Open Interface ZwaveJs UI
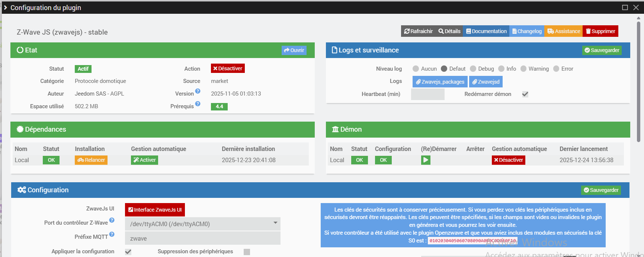 pos(155,210)
